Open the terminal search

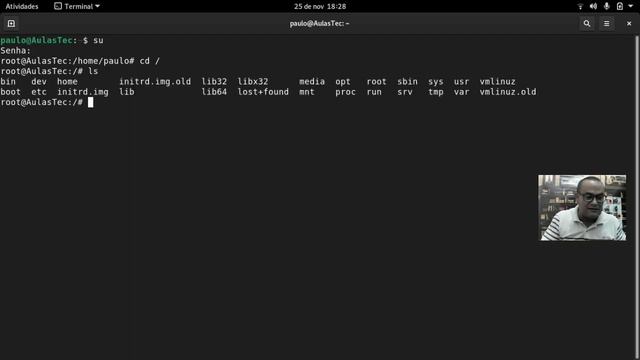point(587,24)
